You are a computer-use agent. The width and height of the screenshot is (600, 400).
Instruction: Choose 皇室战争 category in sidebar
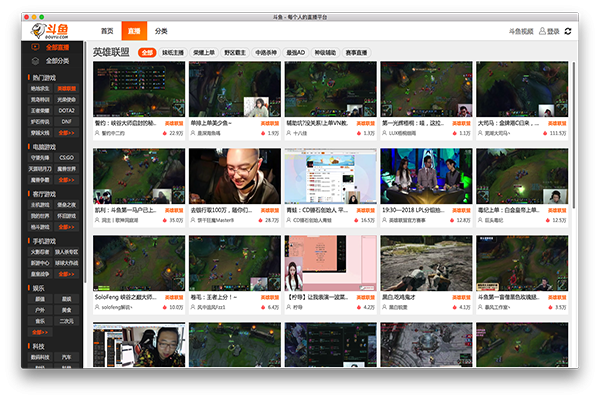[40, 274]
